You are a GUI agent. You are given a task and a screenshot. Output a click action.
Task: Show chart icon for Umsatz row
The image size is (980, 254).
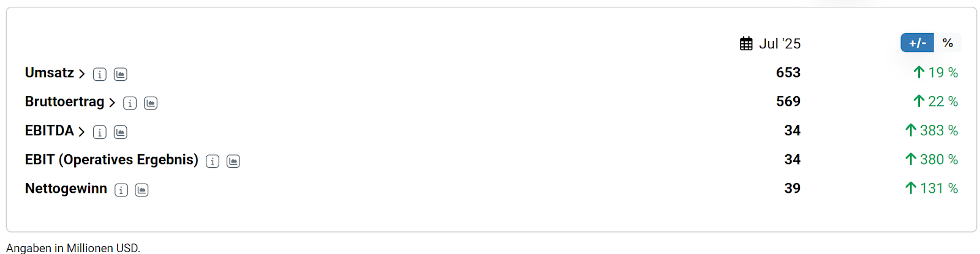click(x=121, y=75)
